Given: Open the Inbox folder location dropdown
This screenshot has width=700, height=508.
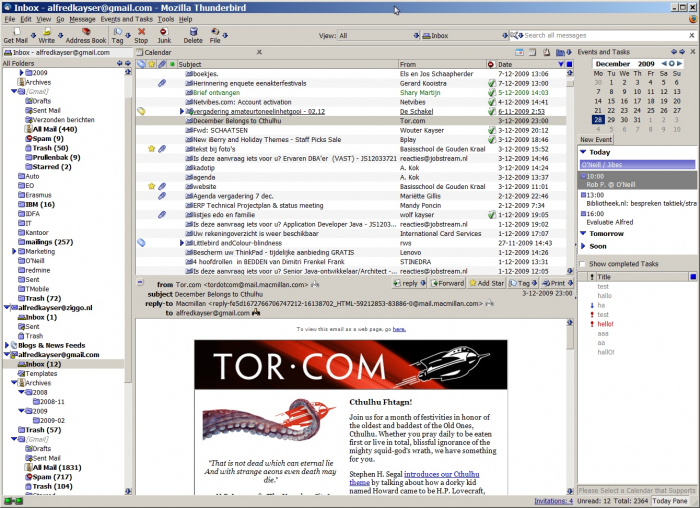Looking at the screenshot, I should [x=465, y=35].
